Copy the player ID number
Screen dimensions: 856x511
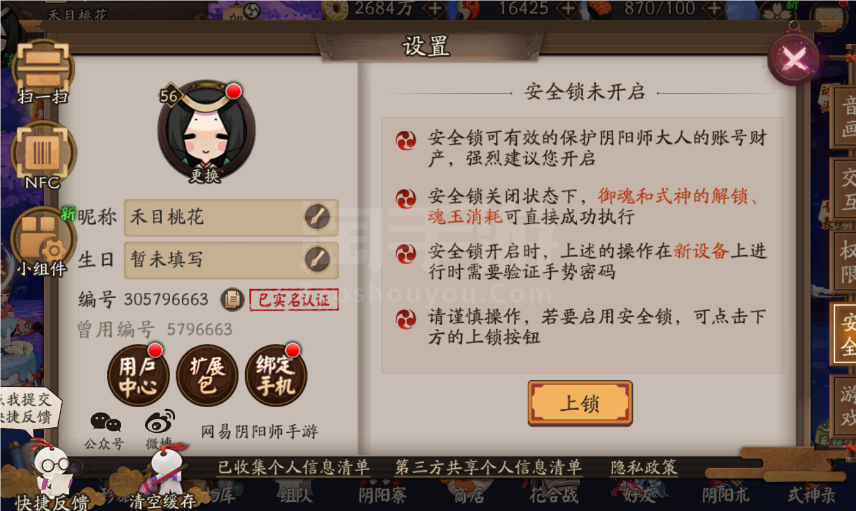point(232,300)
